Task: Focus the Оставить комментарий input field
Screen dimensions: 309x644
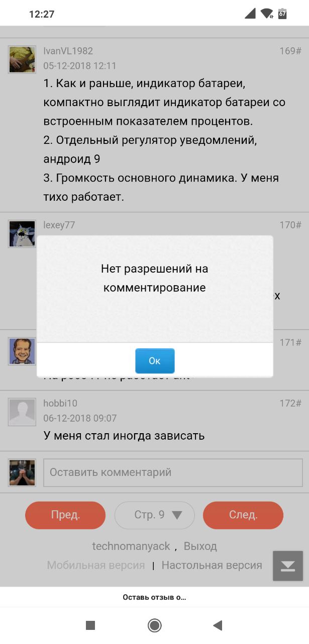Action: tap(173, 472)
